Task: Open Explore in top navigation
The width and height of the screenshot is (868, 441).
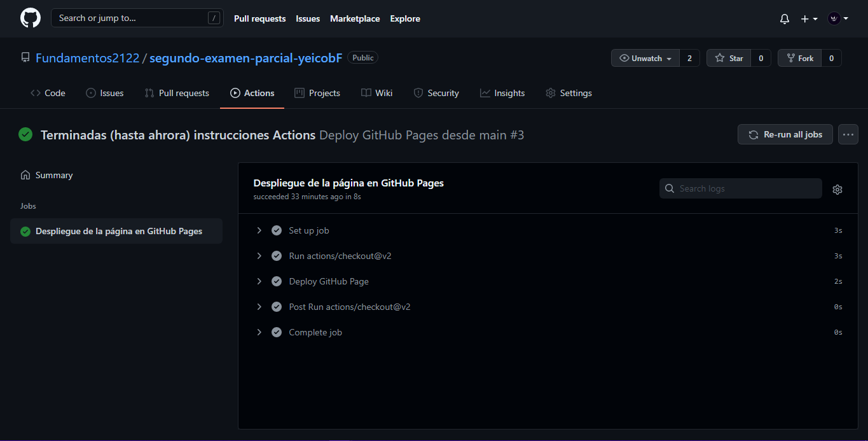Action: (x=405, y=18)
